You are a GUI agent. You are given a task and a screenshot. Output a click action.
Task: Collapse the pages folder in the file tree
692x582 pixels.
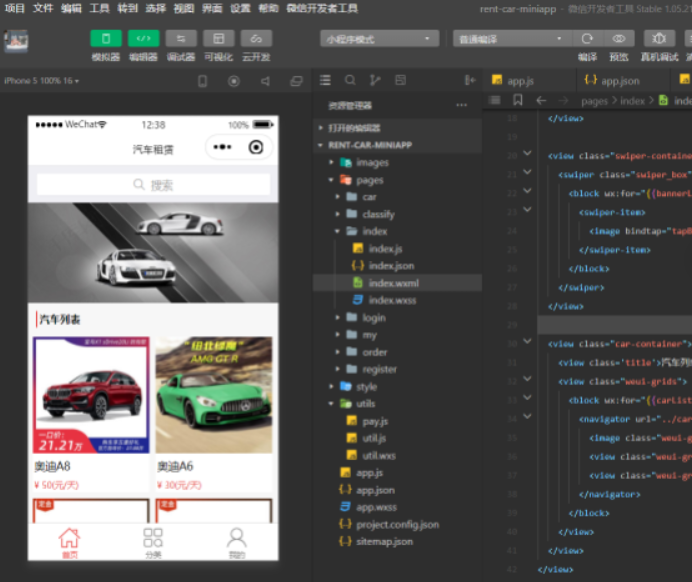369,180
